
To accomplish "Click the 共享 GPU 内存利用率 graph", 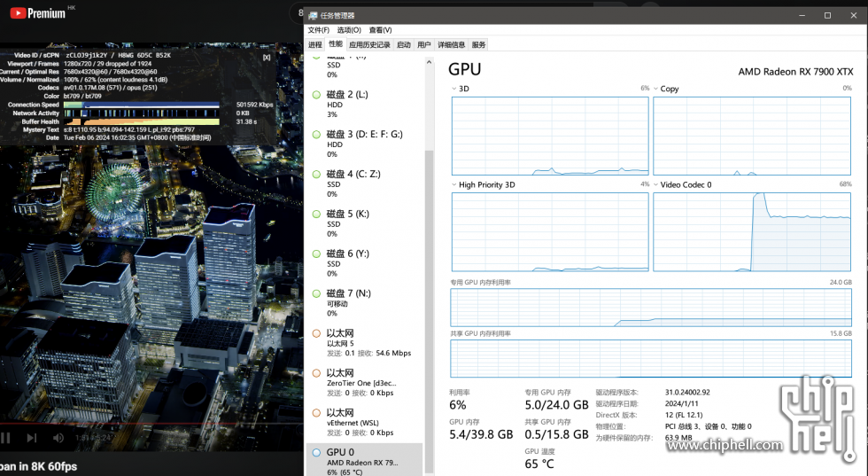I will coord(651,358).
